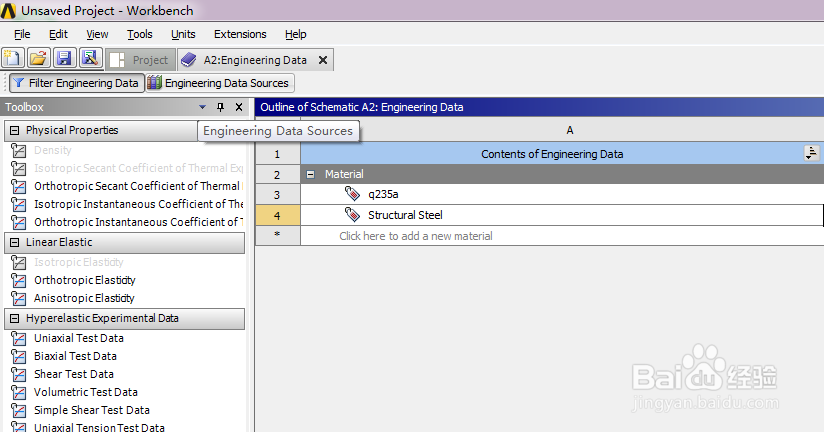Click the Structural Steel material icon
Screen dimensions: 824x432
coord(352,214)
